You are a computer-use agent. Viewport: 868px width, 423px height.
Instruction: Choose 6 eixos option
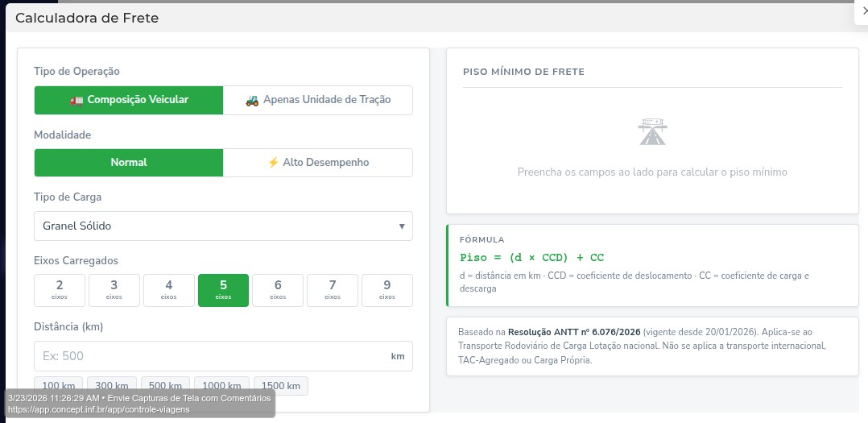tap(278, 290)
